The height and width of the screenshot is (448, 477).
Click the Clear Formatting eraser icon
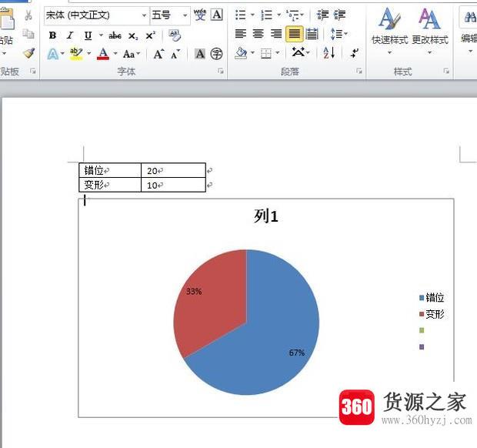[x=175, y=35]
